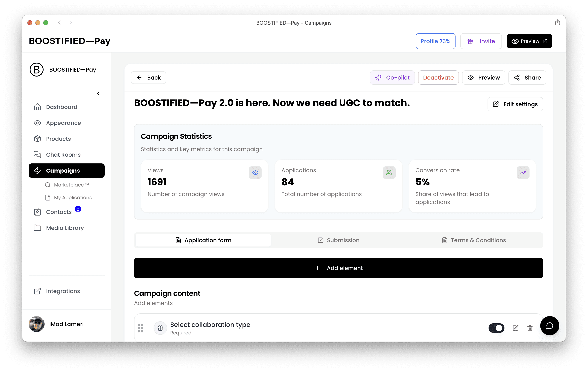The image size is (588, 371).
Task: Click iMad Lameri's profile avatar
Action: [x=37, y=324]
